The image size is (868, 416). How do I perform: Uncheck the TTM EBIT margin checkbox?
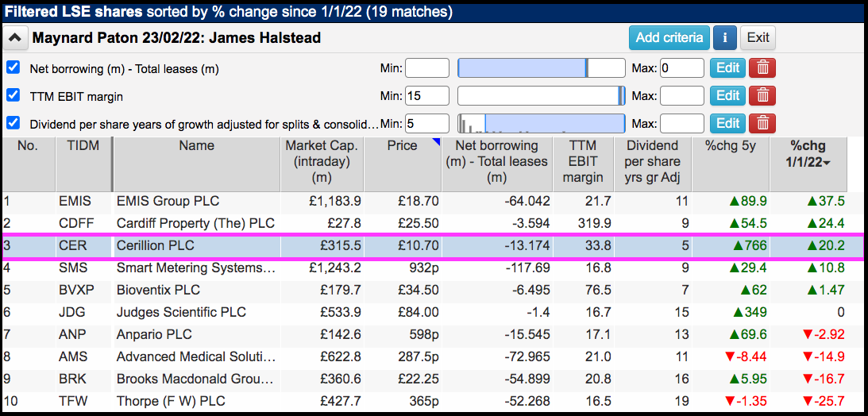pos(13,95)
